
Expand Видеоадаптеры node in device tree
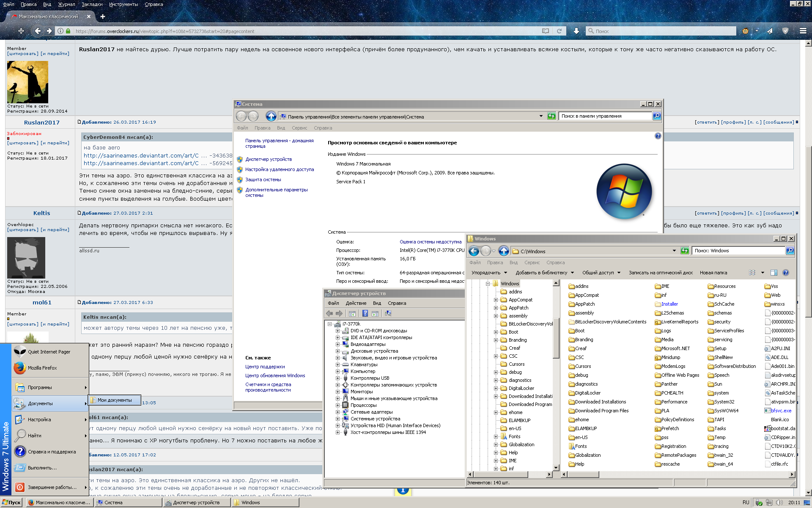point(337,344)
